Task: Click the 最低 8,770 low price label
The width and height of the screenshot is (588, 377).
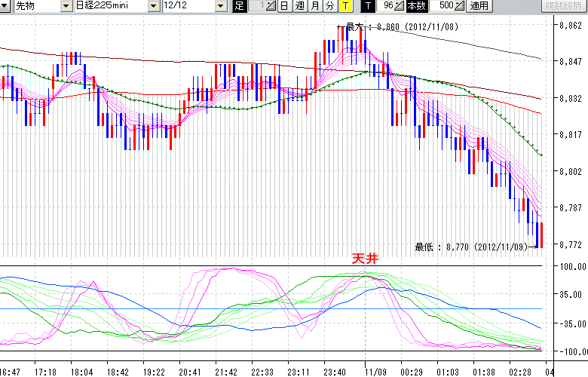Action: pyautogui.click(x=473, y=246)
